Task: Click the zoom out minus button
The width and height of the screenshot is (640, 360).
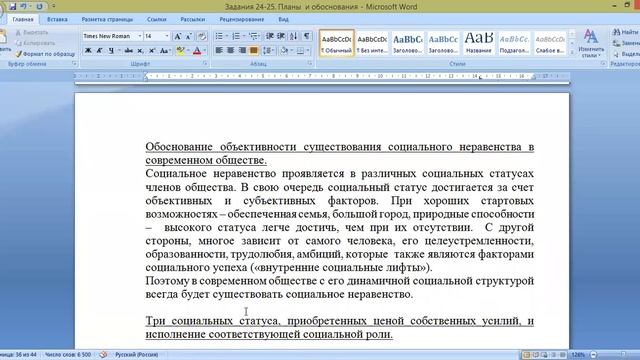Action: [x=593, y=355]
